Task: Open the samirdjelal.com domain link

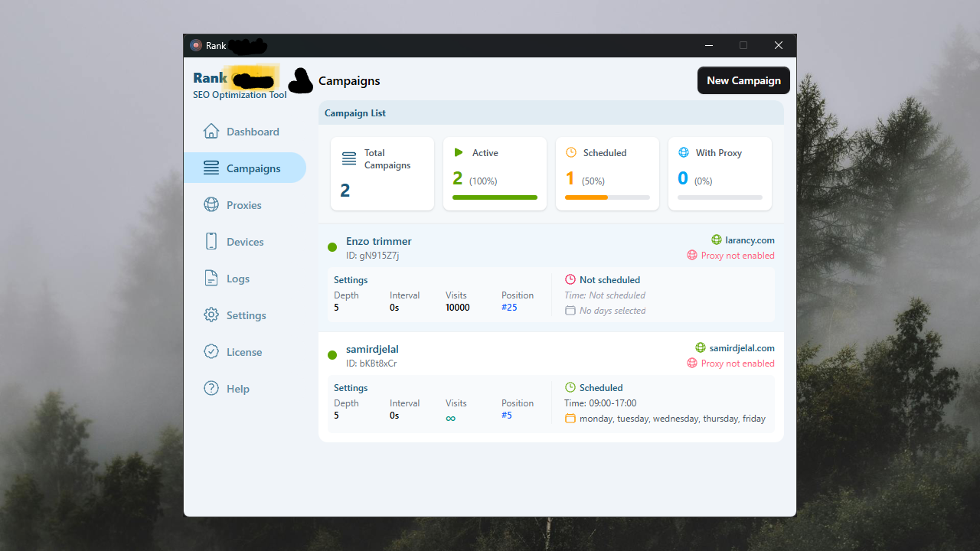Action: coord(741,348)
